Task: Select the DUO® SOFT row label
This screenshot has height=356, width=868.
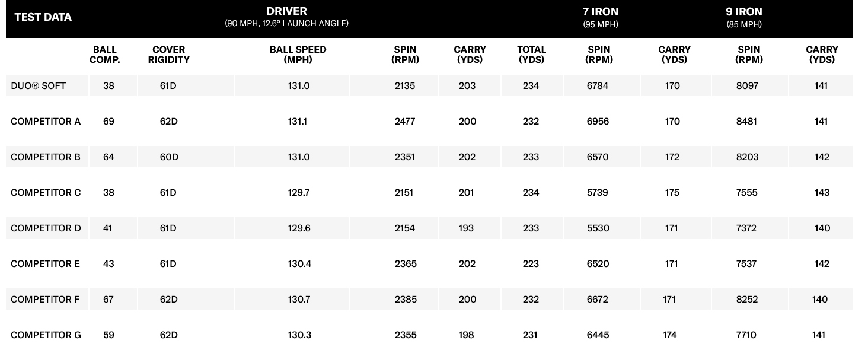Action: click(39, 86)
